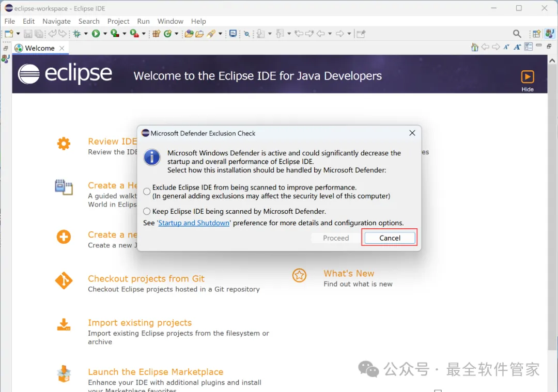Click the Pin Editor icon
The height and width of the screenshot is (392, 558).
point(361,34)
